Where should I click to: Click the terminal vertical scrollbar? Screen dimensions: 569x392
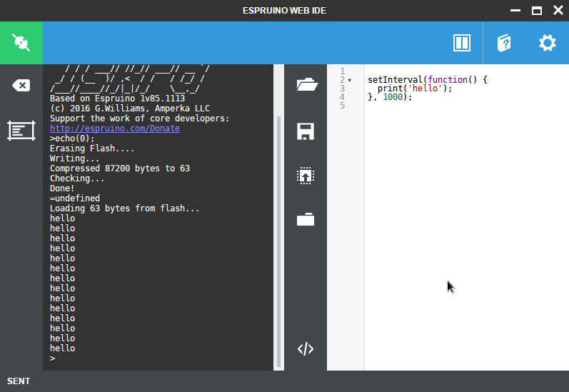click(x=278, y=241)
